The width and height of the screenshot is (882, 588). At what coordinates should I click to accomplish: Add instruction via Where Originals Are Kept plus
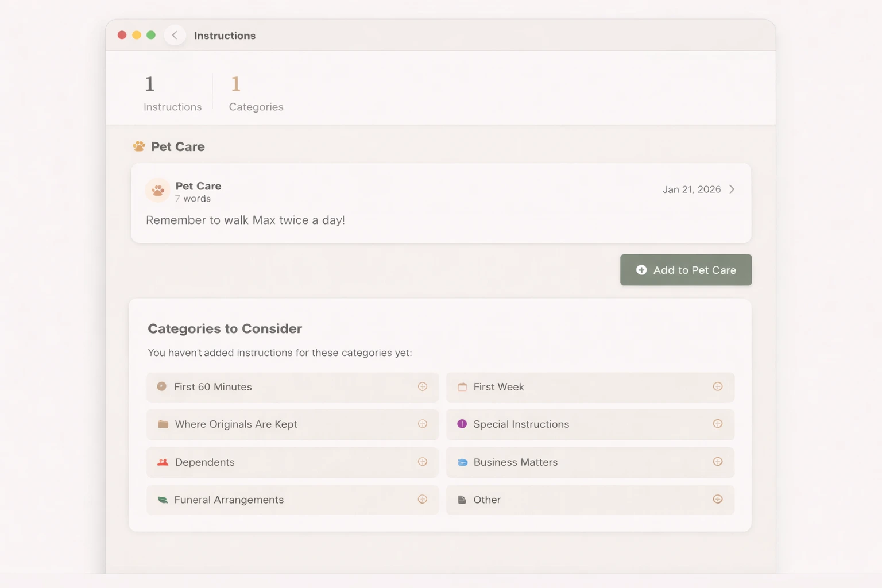[x=423, y=424]
